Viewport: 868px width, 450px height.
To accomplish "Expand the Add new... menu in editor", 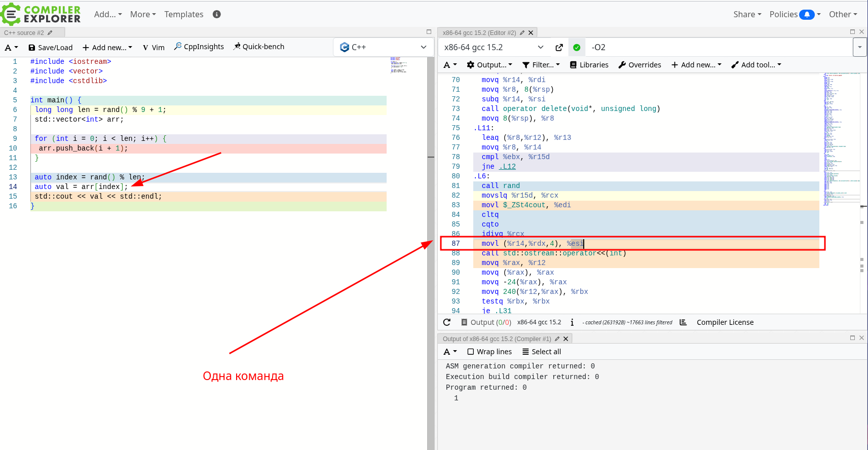I will pos(107,47).
